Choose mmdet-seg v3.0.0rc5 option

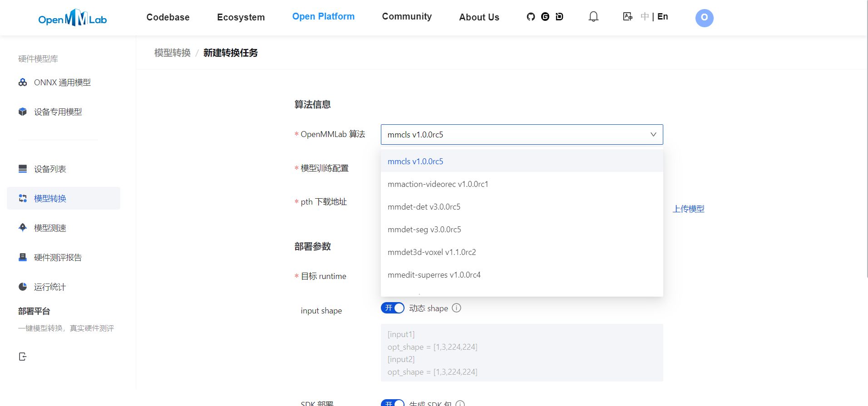(x=522, y=230)
